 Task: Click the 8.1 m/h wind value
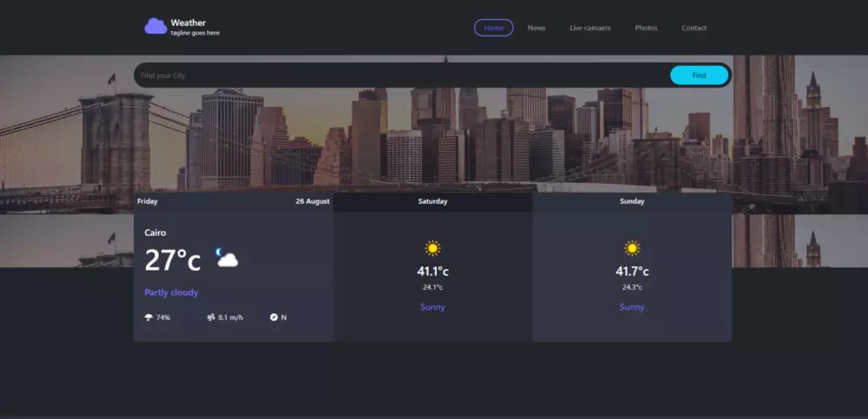pyautogui.click(x=231, y=318)
